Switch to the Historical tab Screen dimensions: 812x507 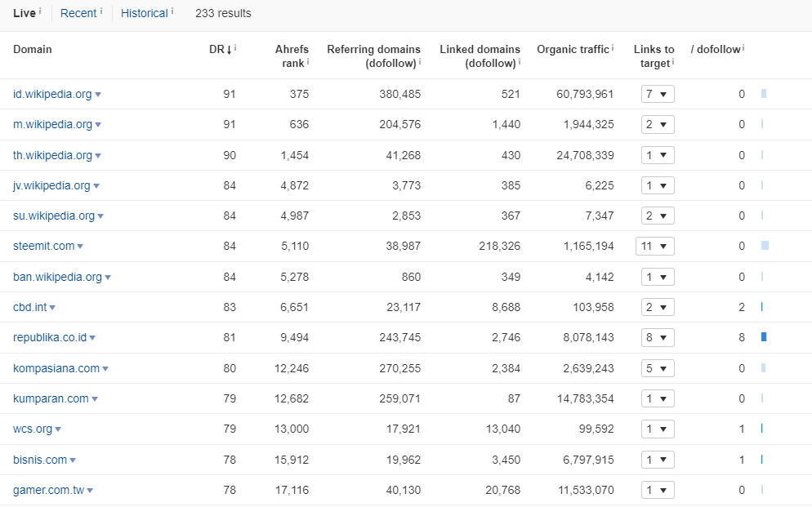145,13
